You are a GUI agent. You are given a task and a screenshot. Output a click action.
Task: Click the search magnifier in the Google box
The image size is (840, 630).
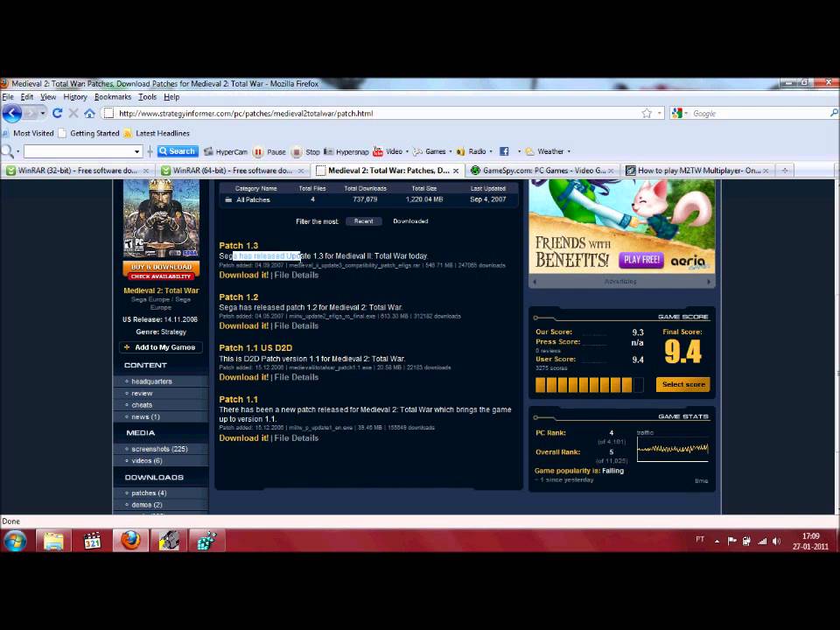(x=834, y=113)
